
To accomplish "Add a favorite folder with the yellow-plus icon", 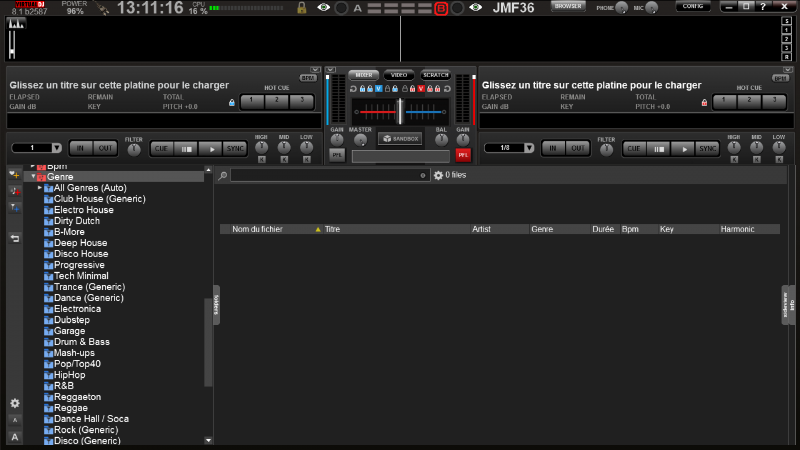I will point(15,175).
